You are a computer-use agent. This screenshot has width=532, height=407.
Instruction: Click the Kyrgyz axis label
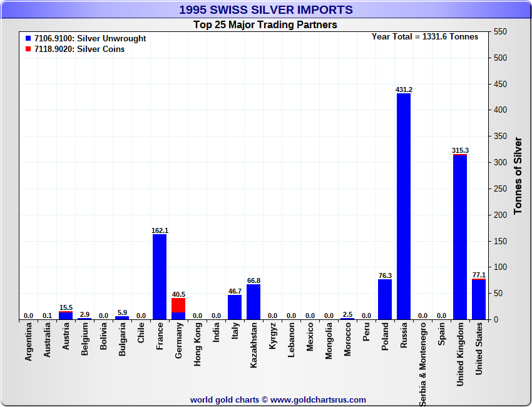point(272,336)
